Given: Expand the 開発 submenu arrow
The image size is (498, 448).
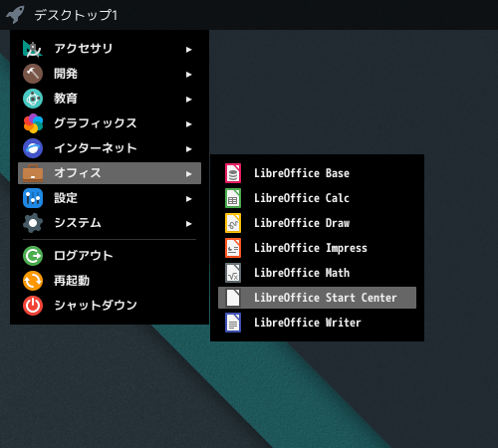Looking at the screenshot, I should point(189,75).
